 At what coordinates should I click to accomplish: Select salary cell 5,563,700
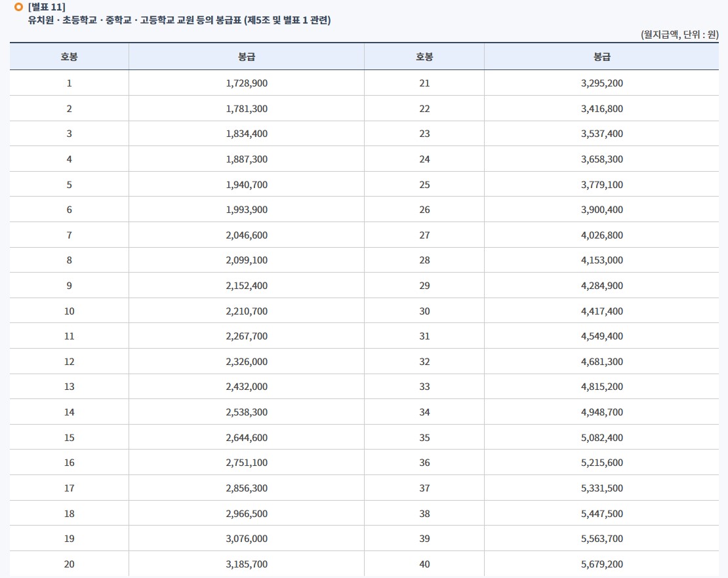(x=601, y=539)
